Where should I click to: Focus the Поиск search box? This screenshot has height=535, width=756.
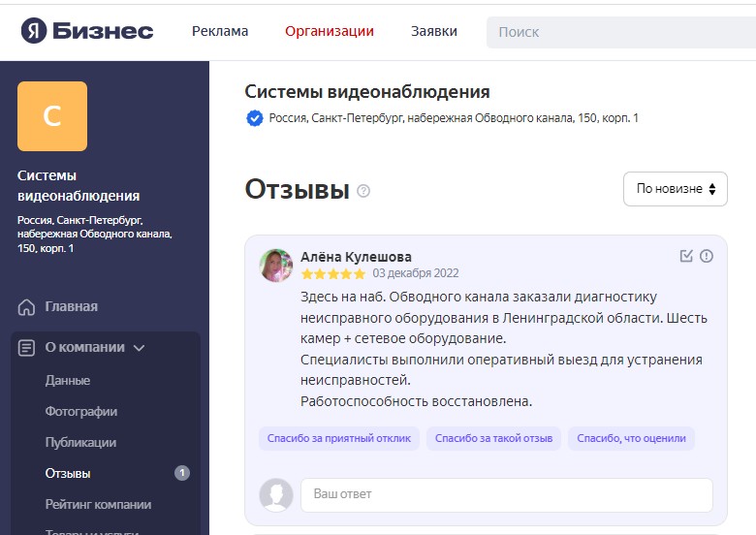(620, 32)
